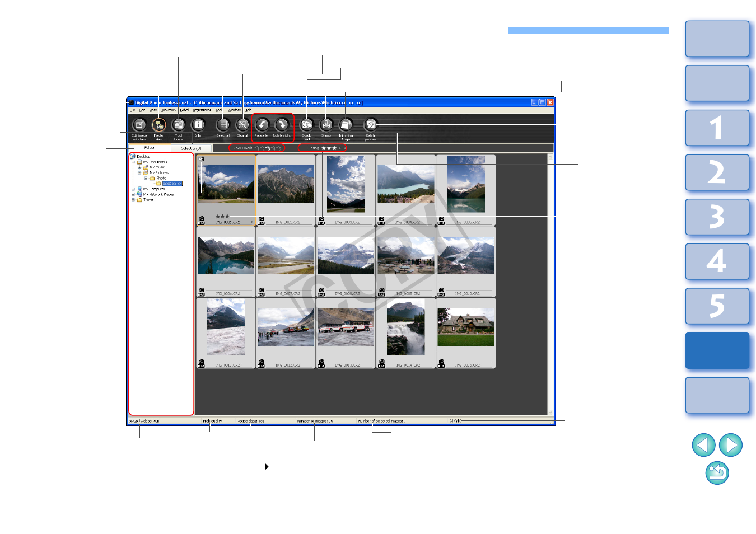Screen dimensions: 756x534
Task: Set rating to one star
Action: tap(324, 148)
